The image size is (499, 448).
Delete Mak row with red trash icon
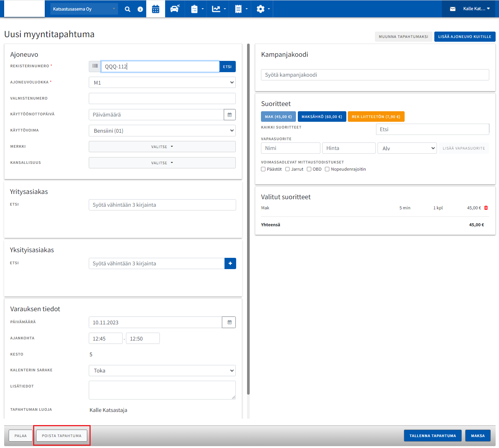pos(486,208)
